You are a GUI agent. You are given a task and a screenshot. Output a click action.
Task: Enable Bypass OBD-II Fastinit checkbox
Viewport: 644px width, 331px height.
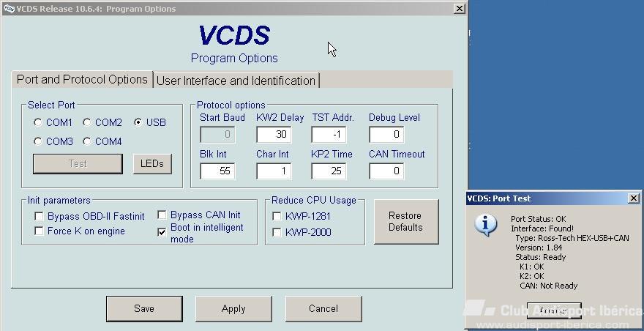(x=39, y=216)
